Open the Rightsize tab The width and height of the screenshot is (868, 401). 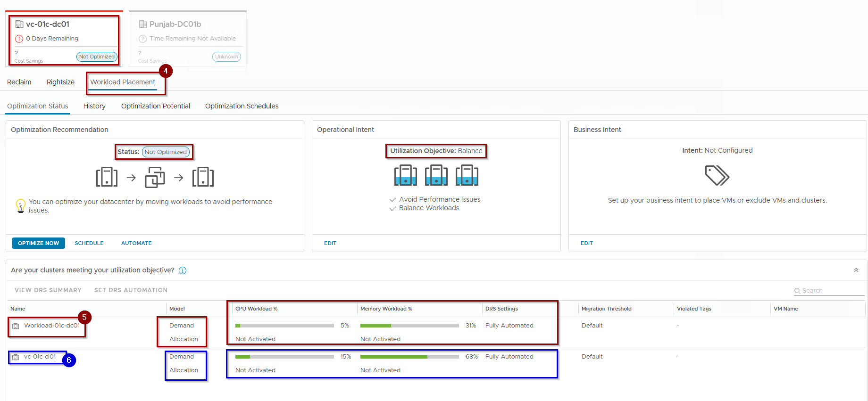point(60,82)
